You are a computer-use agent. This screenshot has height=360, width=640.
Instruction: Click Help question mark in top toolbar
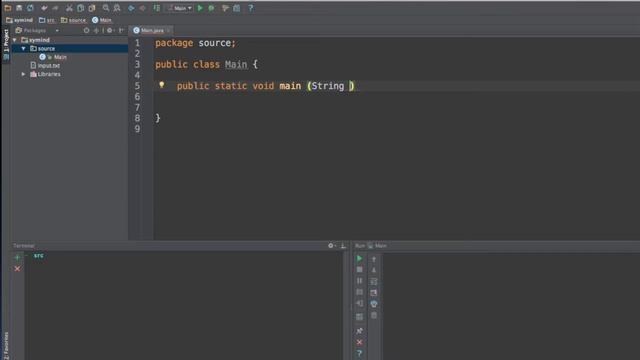251,8
